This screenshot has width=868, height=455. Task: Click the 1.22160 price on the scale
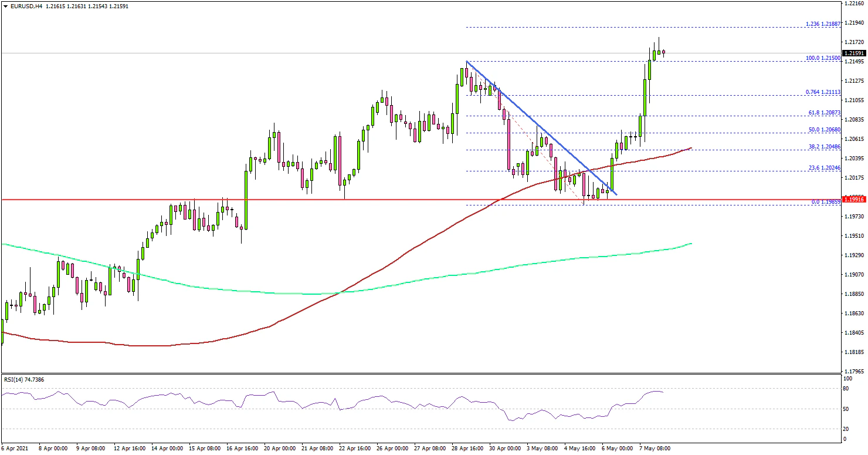coord(854,4)
